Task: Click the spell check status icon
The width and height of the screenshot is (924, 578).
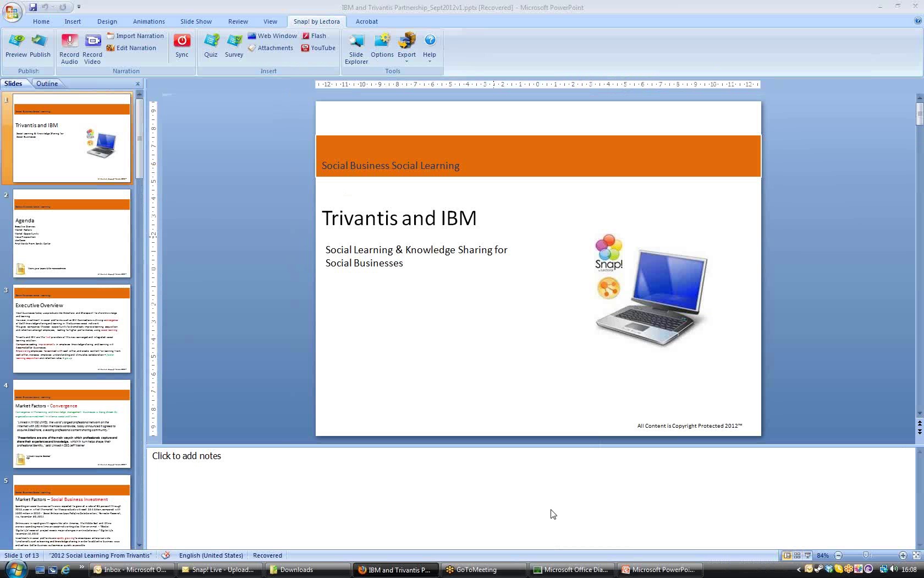Action: 166,555
